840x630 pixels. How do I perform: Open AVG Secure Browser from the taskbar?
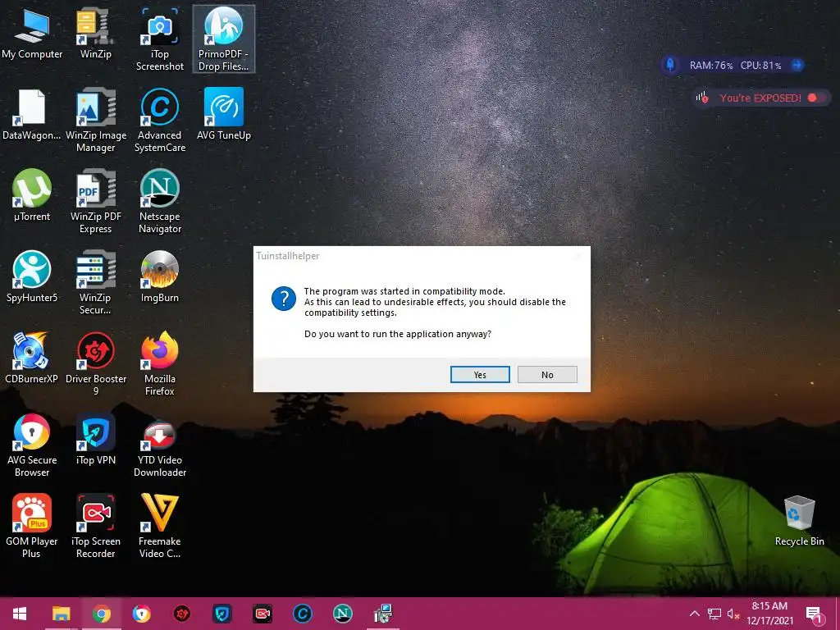tap(141, 614)
